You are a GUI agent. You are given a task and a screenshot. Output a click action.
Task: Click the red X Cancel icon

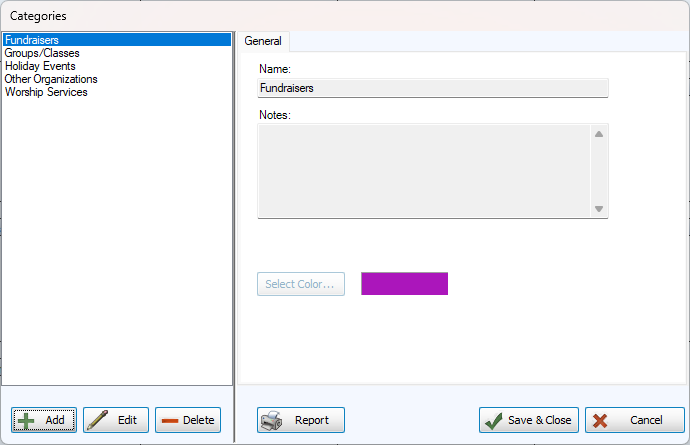[x=602, y=420]
